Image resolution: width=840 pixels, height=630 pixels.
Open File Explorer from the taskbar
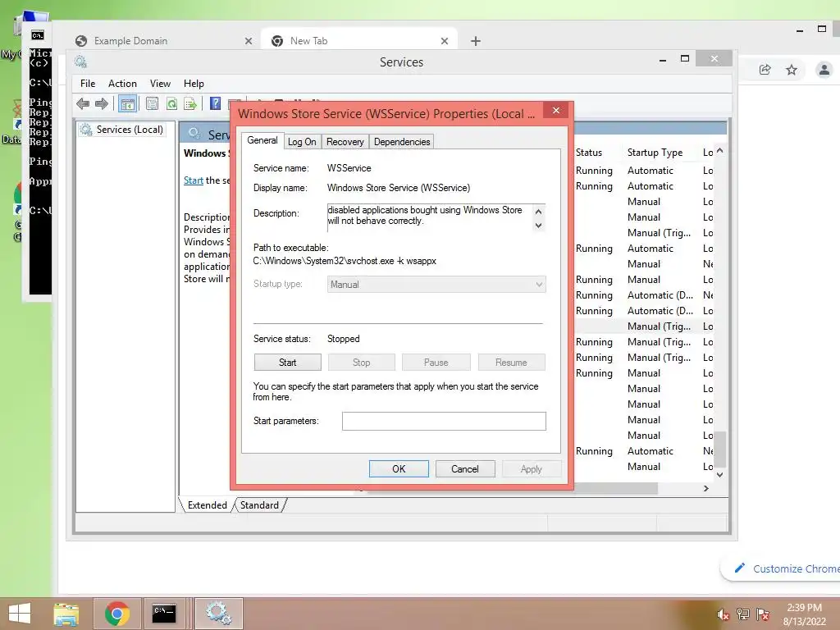coord(66,614)
